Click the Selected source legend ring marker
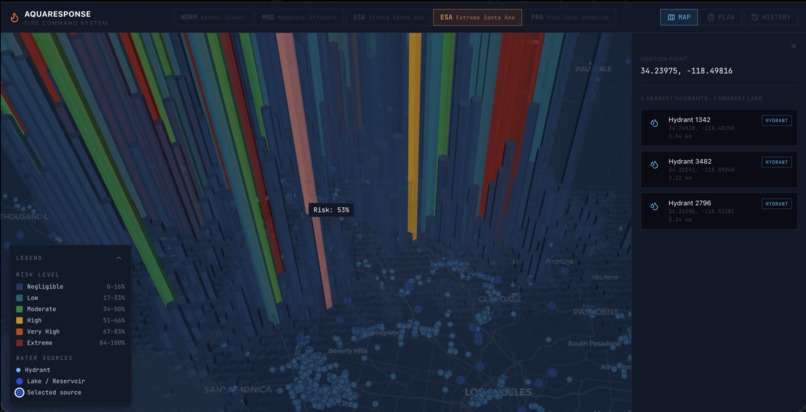The height and width of the screenshot is (412, 806). pos(20,392)
